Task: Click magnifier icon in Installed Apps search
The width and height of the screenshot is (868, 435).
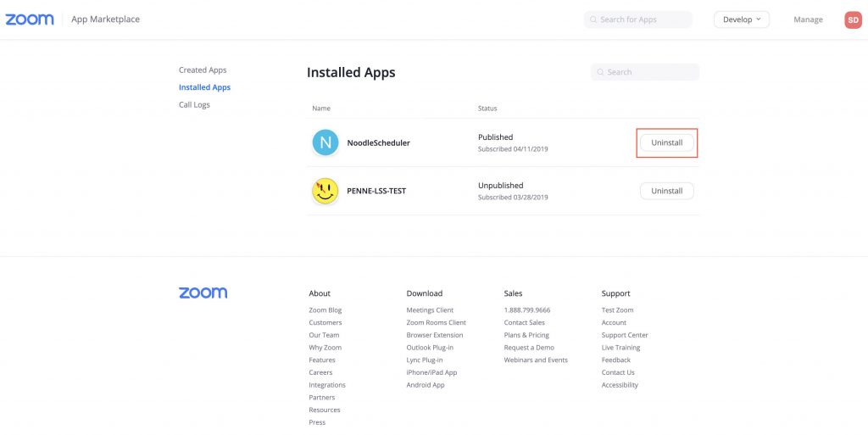Action: pyautogui.click(x=601, y=72)
